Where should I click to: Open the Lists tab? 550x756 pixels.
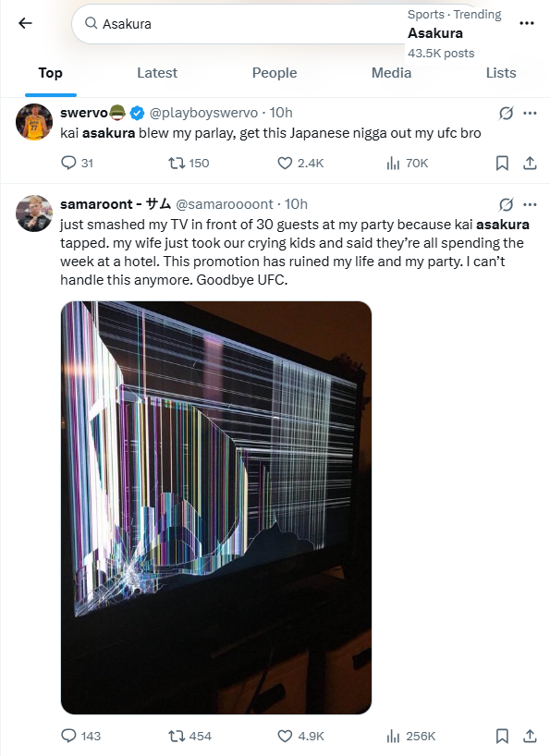(501, 73)
